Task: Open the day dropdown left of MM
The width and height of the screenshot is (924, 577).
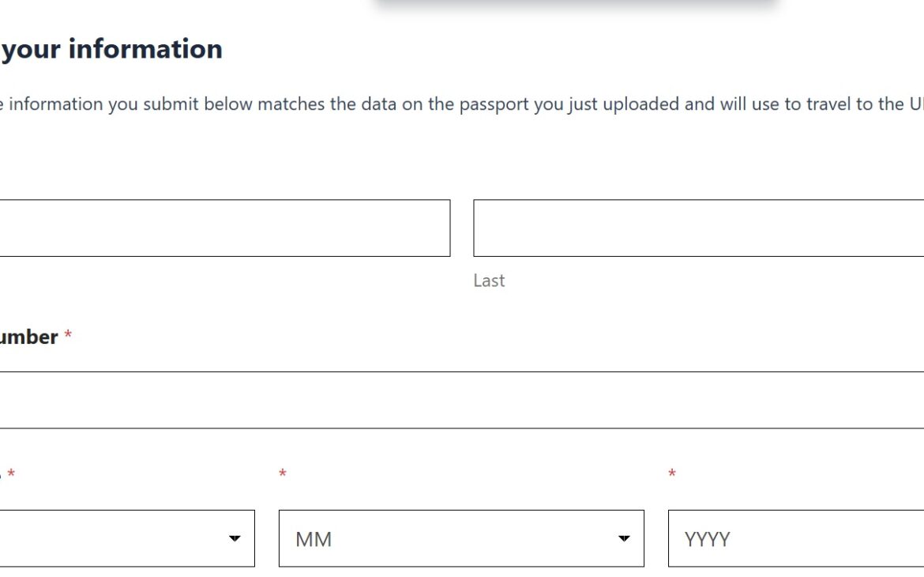Action: click(126, 538)
